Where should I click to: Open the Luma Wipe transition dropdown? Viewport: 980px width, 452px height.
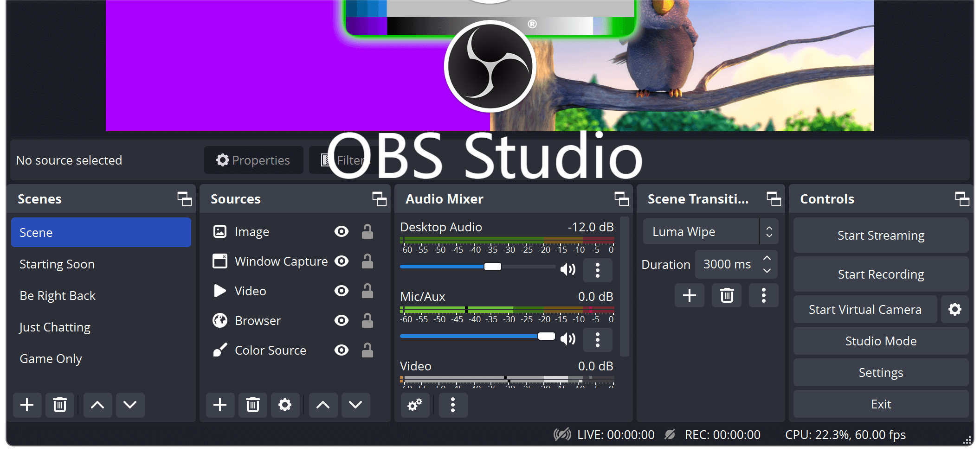pyautogui.click(x=710, y=231)
